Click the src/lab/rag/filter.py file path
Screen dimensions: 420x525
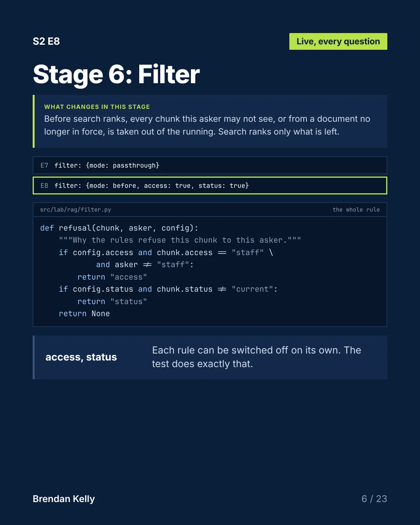point(75,210)
